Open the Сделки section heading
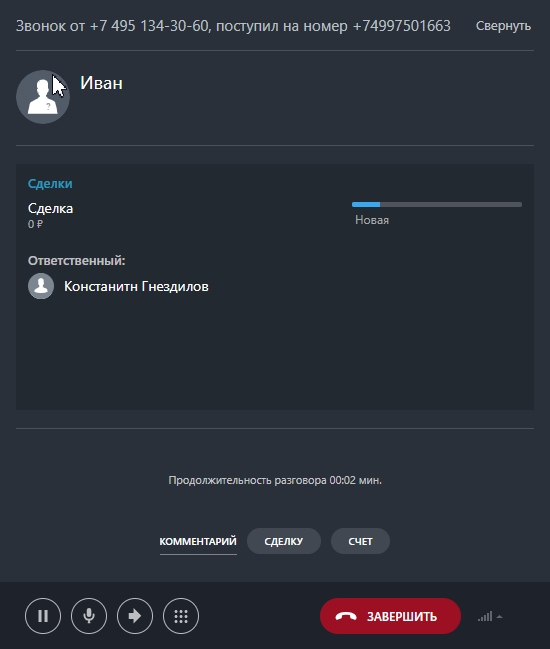 (x=50, y=183)
